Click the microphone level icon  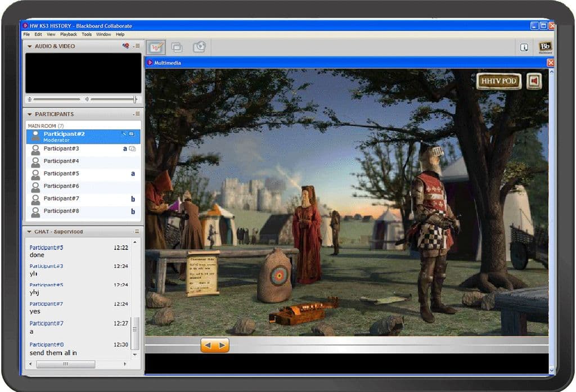pos(30,99)
